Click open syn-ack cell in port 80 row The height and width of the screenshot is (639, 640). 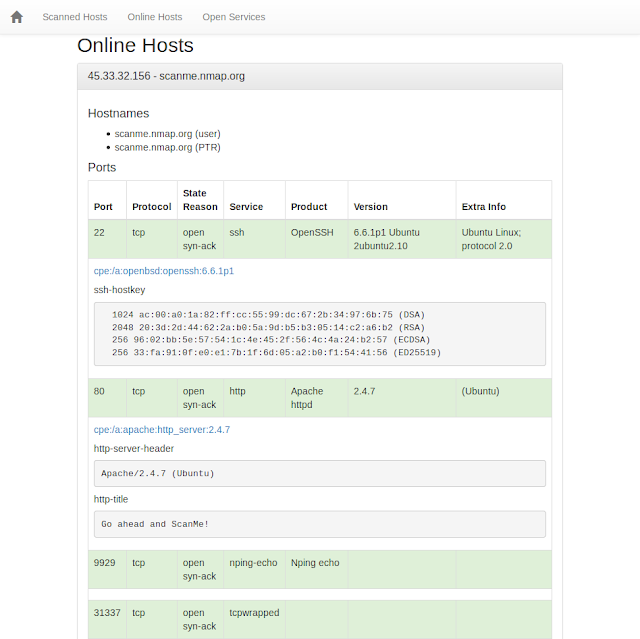[200, 398]
